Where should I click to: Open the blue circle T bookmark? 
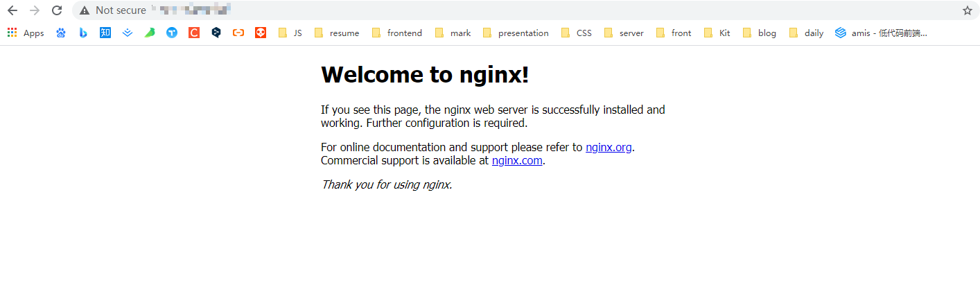coord(172,33)
